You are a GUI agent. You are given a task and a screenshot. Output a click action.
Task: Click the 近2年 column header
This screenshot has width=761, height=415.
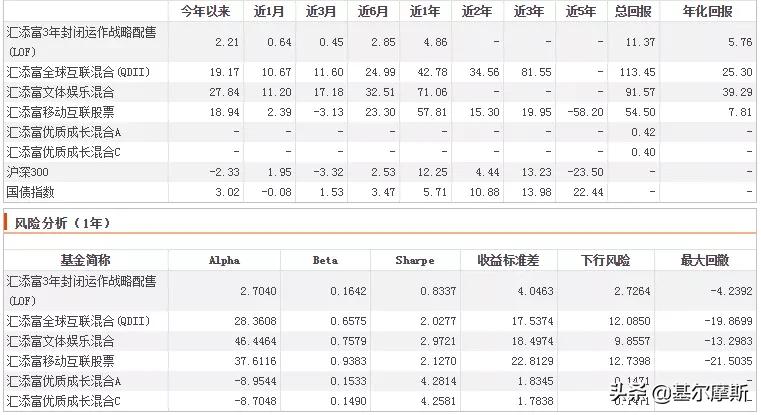(x=477, y=11)
